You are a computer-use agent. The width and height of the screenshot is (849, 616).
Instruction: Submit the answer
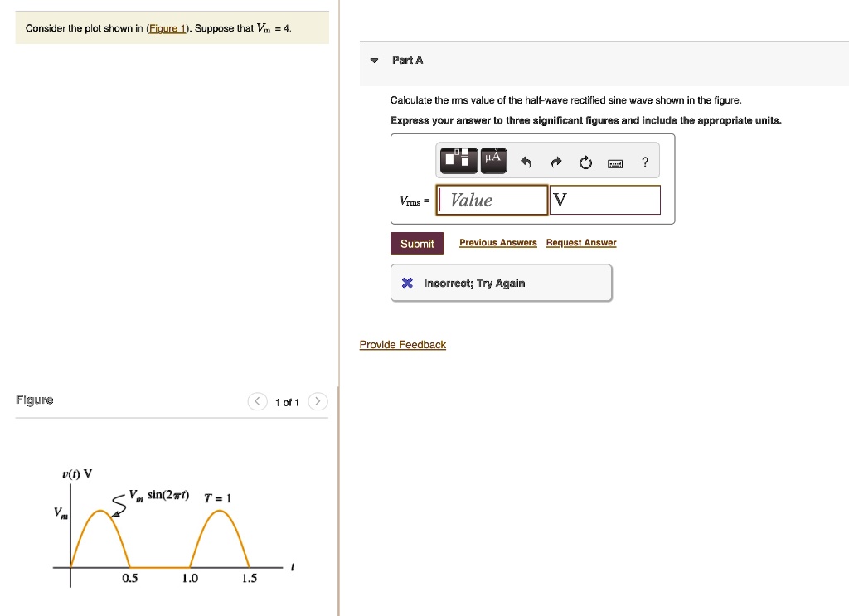(x=417, y=244)
